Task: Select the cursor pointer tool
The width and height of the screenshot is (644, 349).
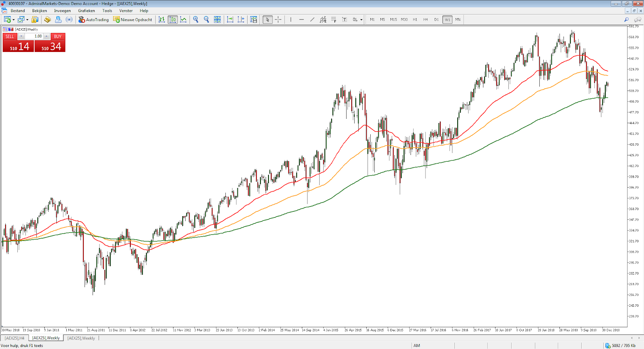Action: [x=267, y=19]
